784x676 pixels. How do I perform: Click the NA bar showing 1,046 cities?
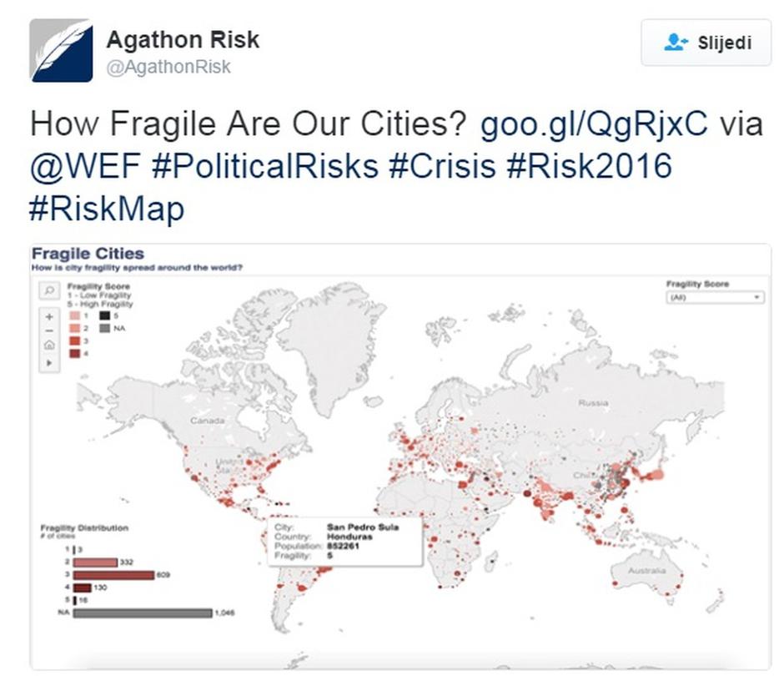point(142,613)
